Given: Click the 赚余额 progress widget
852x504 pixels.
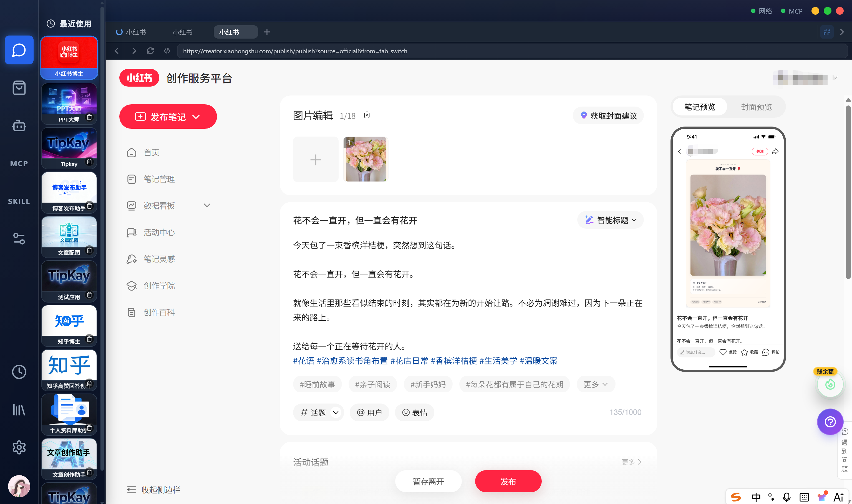Looking at the screenshot, I should pos(830,384).
